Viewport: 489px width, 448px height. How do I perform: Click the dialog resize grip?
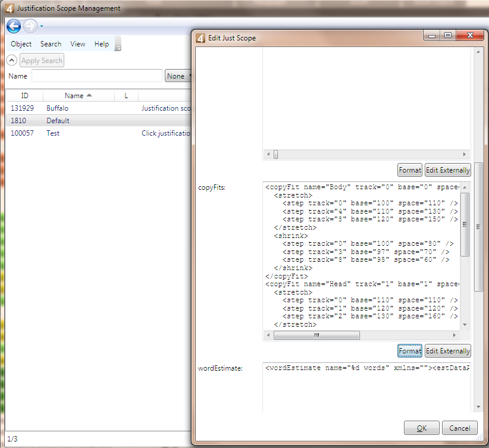pyautogui.click(x=480, y=437)
